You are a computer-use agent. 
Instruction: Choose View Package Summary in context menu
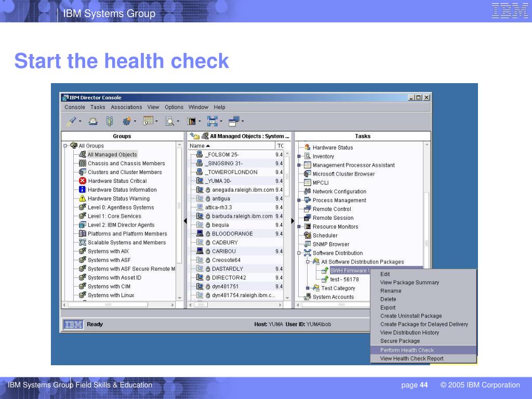click(423, 283)
